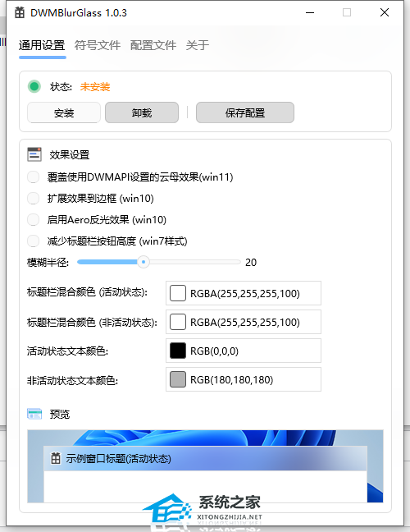Screen dimensions: 410x532
Task: Click the blur radius (模糊半径) slider handle
Action: (143, 262)
